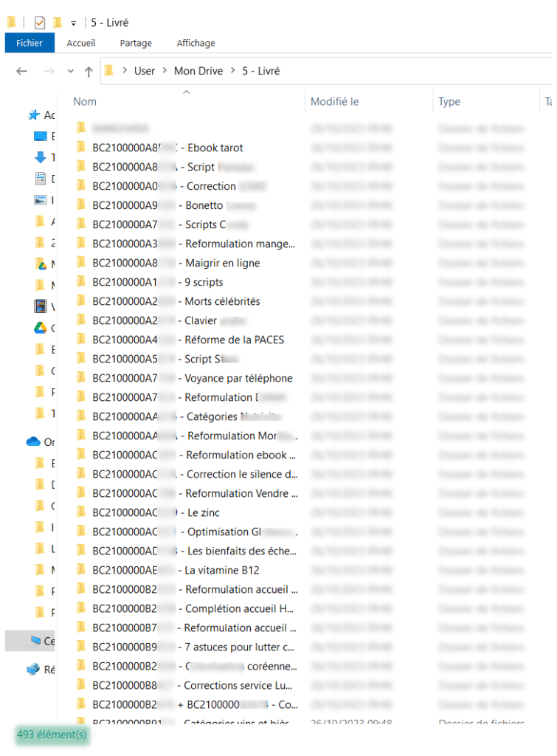Click the back navigation arrow
Screen dimensions: 557x756
pos(21,72)
